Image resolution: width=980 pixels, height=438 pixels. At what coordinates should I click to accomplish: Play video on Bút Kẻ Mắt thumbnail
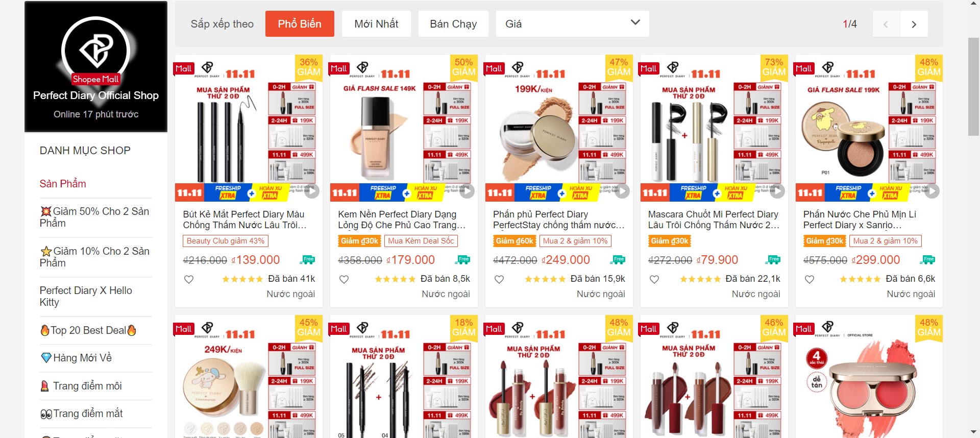(x=312, y=191)
